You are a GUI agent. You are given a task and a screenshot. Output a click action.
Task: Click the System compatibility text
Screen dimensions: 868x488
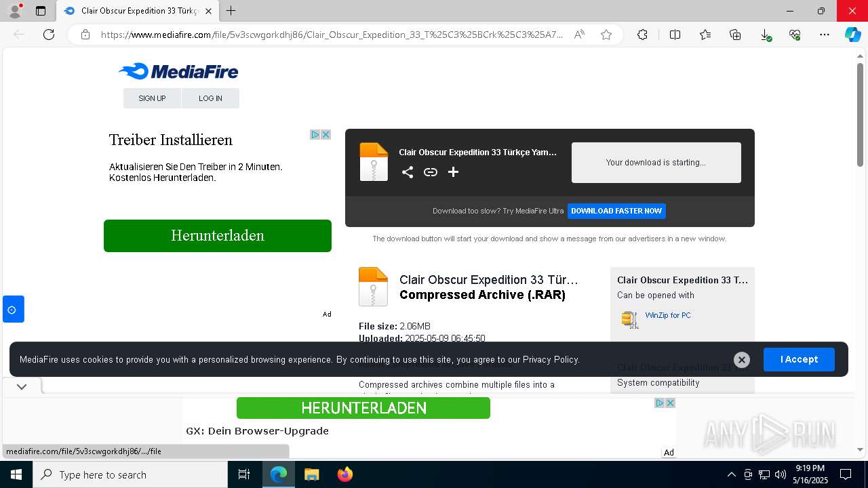658,383
